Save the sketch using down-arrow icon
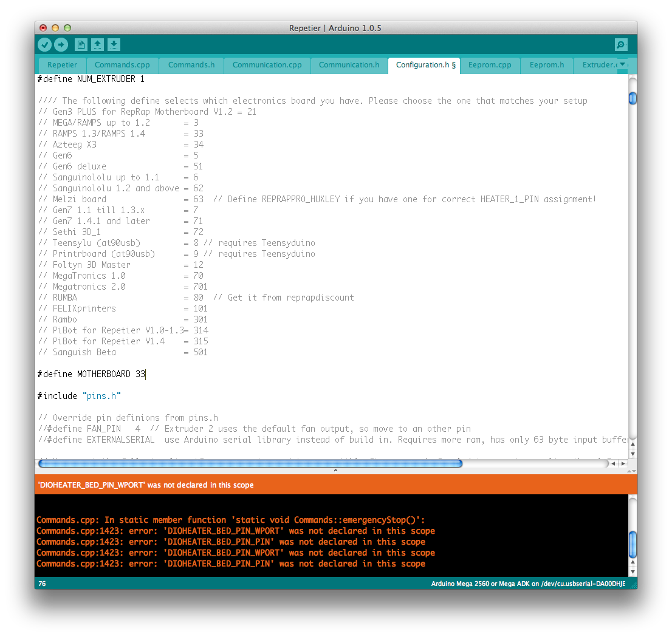Viewport: 672px width, 637px height. [x=114, y=44]
